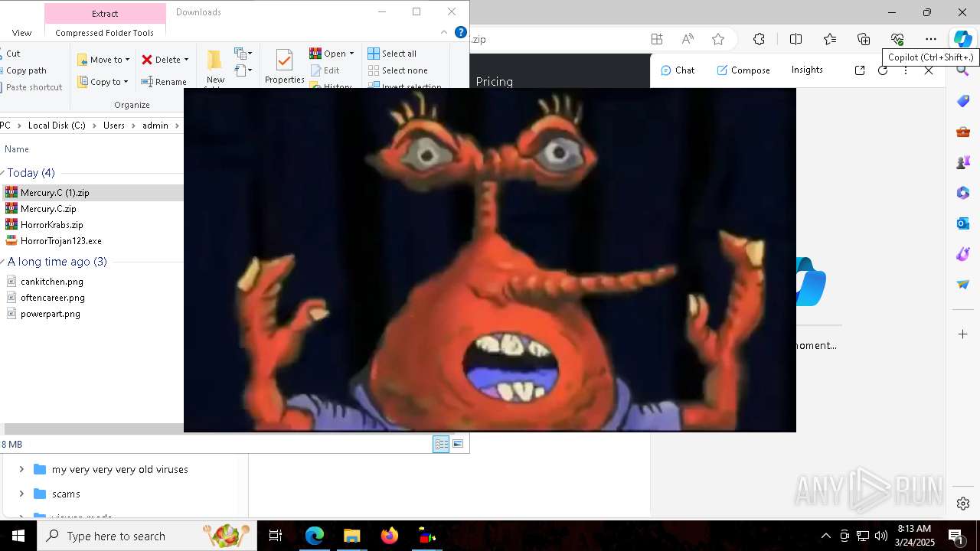Open the Copilot sidebar button in Edge
The height and width of the screenshot is (551, 980).
[962, 39]
